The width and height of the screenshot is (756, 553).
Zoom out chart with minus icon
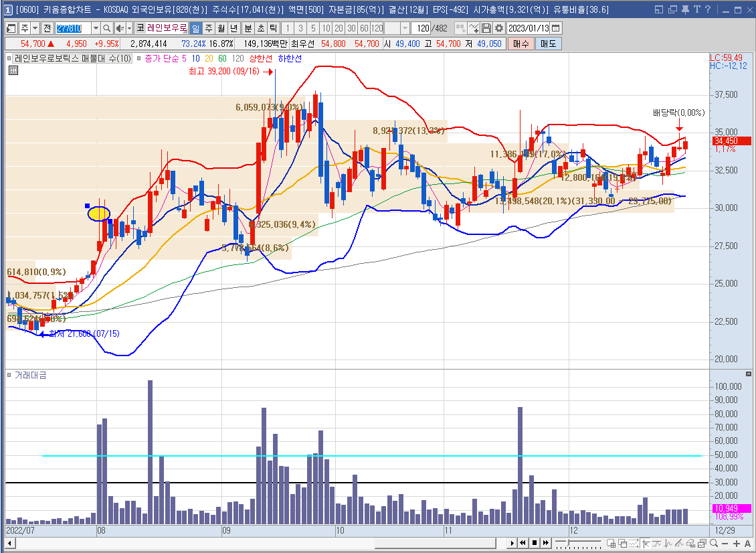[x=725, y=544]
